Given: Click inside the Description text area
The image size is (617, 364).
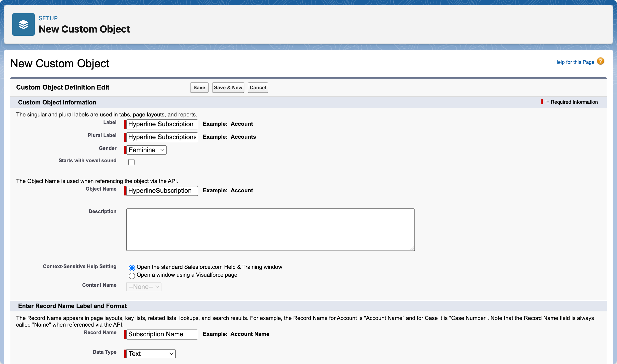Looking at the screenshot, I should (271, 230).
